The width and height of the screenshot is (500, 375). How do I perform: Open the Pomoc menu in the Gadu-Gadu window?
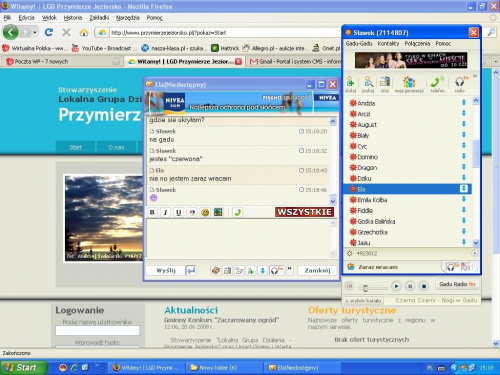(x=443, y=44)
